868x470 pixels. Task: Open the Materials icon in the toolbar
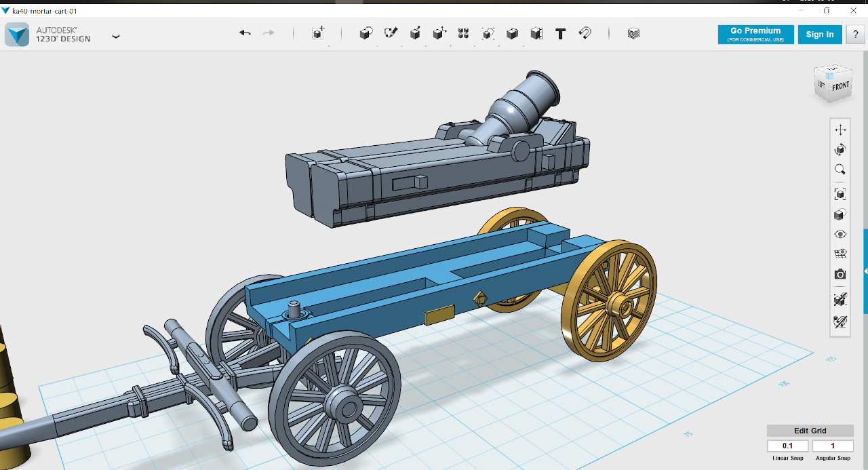pos(633,33)
